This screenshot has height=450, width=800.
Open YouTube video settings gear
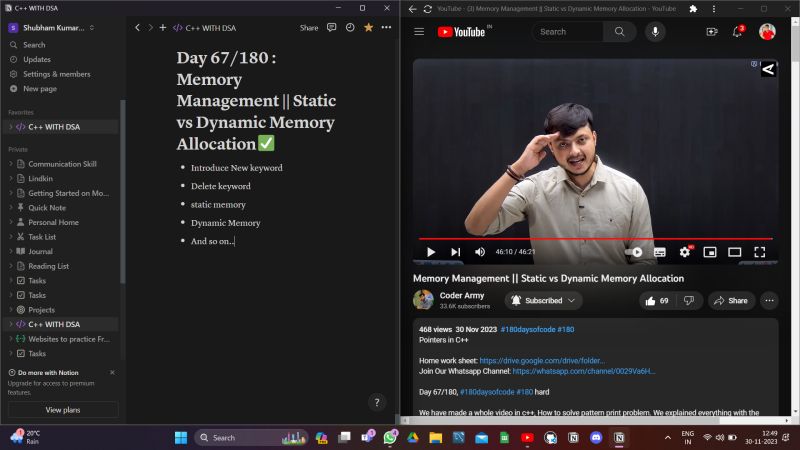click(x=686, y=252)
